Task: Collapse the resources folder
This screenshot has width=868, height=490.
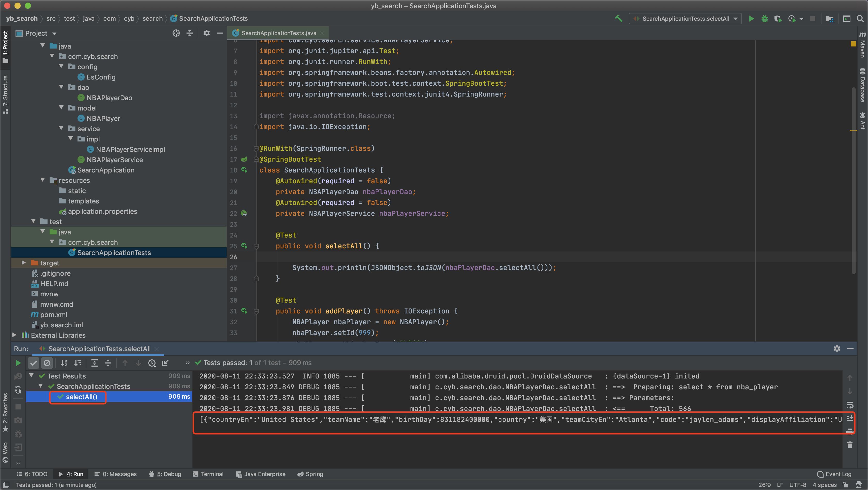Action: point(43,180)
